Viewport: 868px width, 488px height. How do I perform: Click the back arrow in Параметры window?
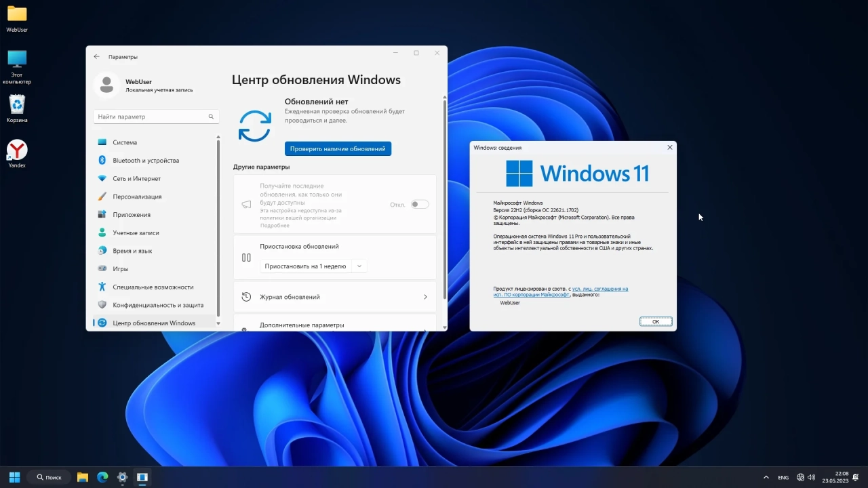96,57
